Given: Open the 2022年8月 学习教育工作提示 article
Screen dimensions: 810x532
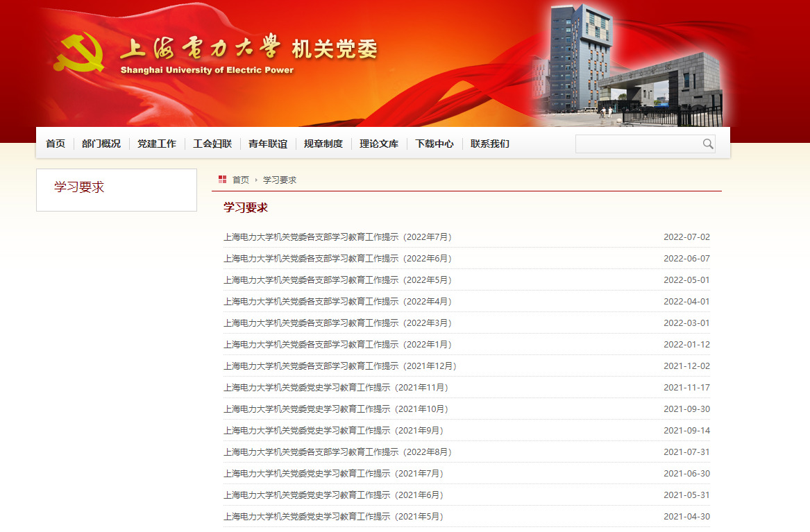Looking at the screenshot, I should [338, 452].
